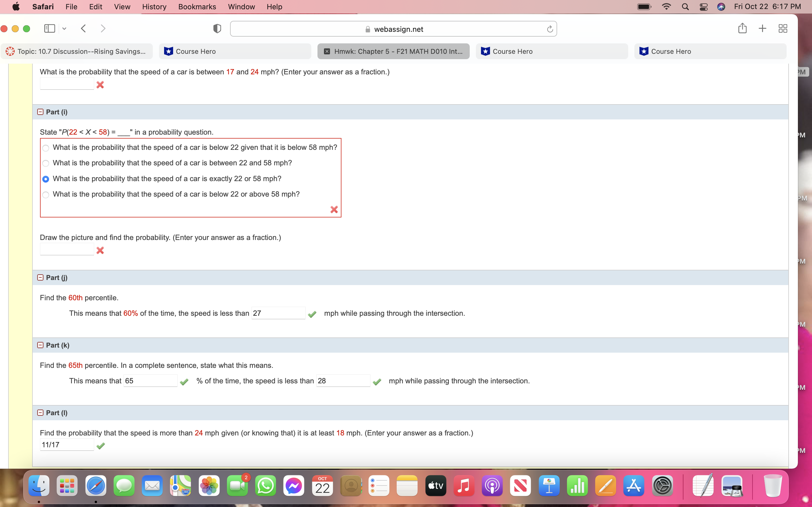
Task: Click the Hmwk Chapter 5 F21 MATH tab
Action: tap(395, 51)
